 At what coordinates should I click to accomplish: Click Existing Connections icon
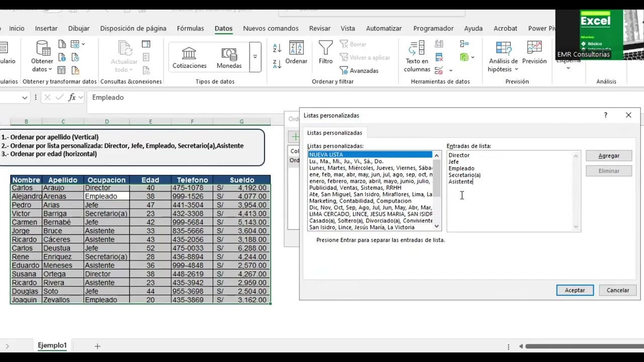75,70
